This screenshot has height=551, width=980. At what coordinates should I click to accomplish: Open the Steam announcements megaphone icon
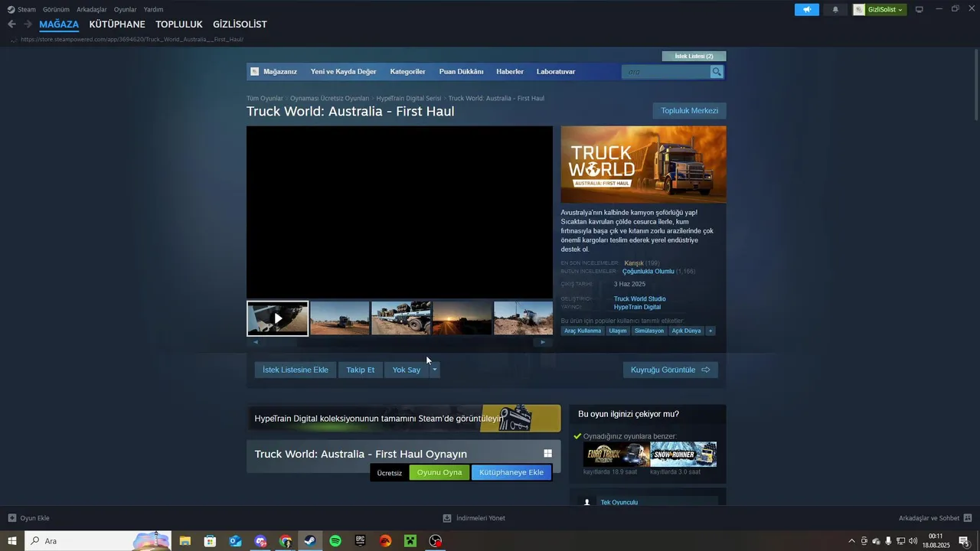pyautogui.click(x=807, y=9)
